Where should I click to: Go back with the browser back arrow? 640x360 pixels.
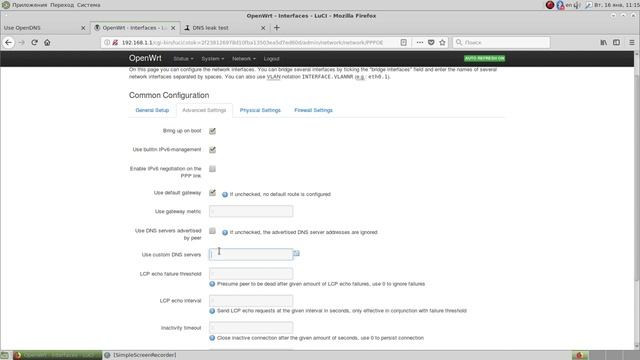click(x=9, y=42)
